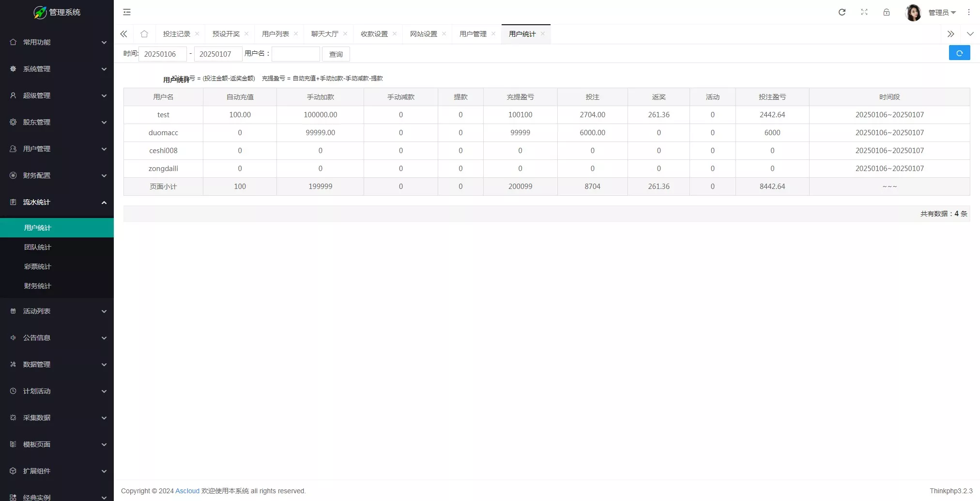This screenshot has height=501, width=980.
Task: Click the sidebar collapse hamburger icon
Action: 127,12
